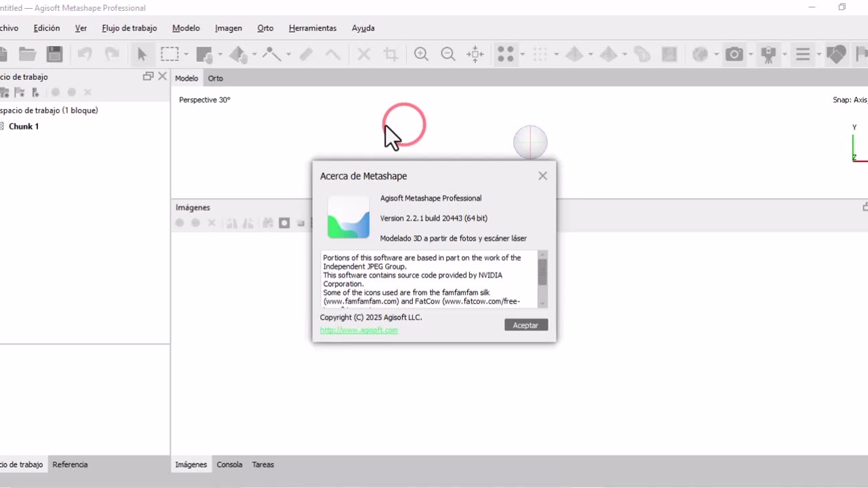Click the Reset view icon
868x488 pixels.
pyautogui.click(x=475, y=54)
